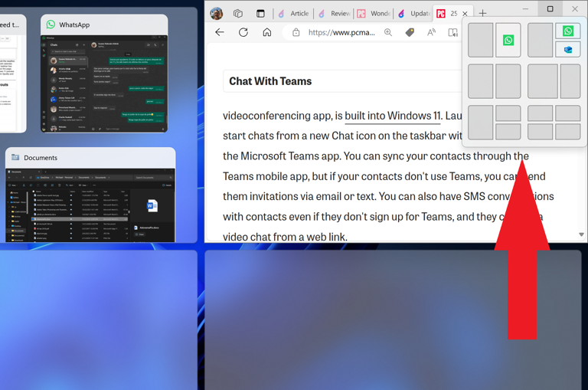Screen dimensions: 588x390
Task: Choose the four-quadrant grid snap layout zone
Action: [554, 123]
